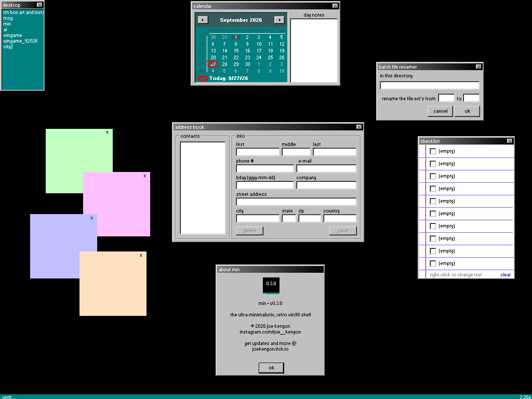Focus the rename 'from' extension field
The image size is (532, 399).
446,98
